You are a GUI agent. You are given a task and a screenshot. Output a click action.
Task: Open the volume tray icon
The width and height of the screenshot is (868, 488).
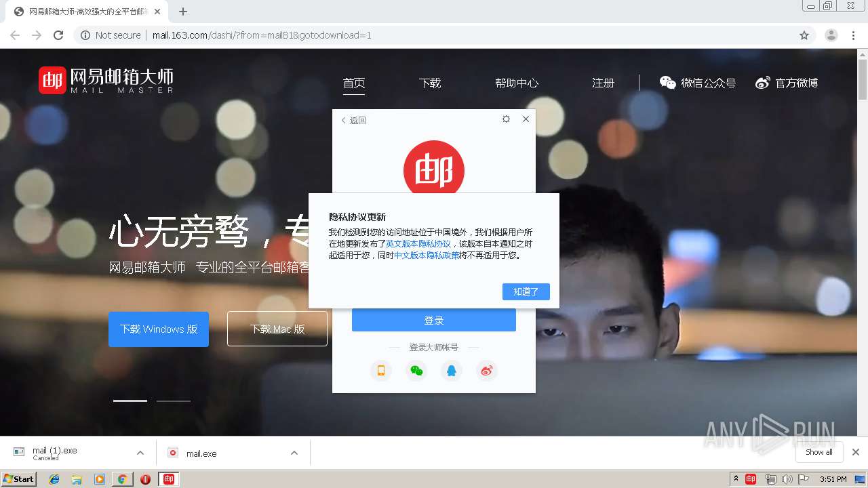click(787, 479)
